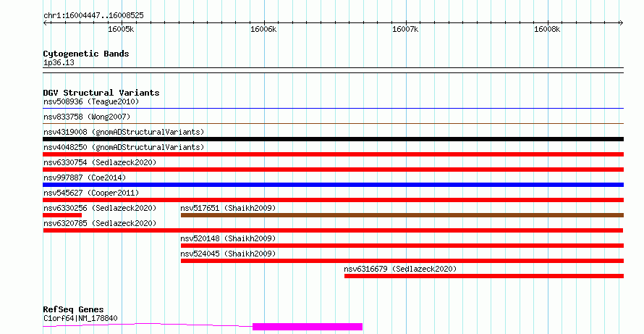Click the short red nsv6330256 variant bar

pyautogui.click(x=62, y=215)
